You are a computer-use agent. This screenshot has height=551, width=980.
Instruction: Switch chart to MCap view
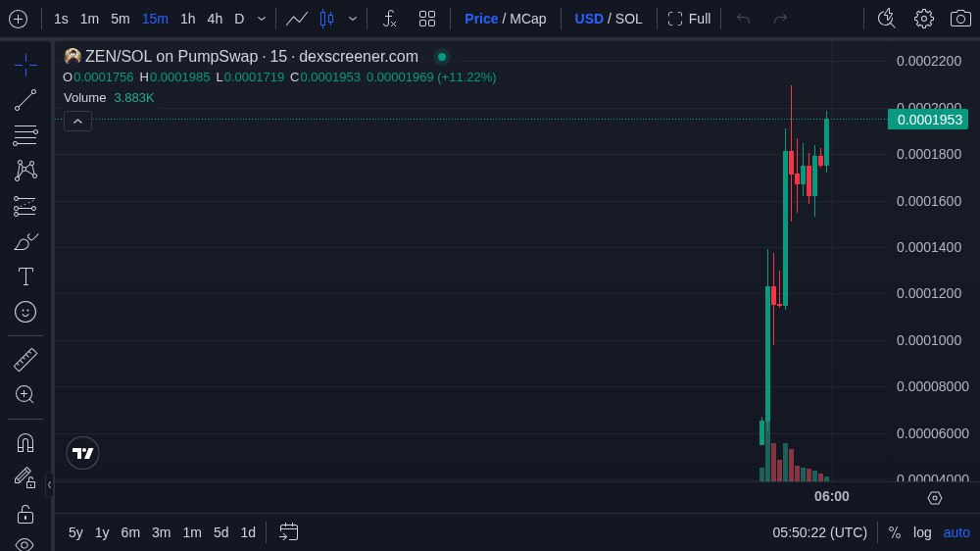click(x=528, y=19)
